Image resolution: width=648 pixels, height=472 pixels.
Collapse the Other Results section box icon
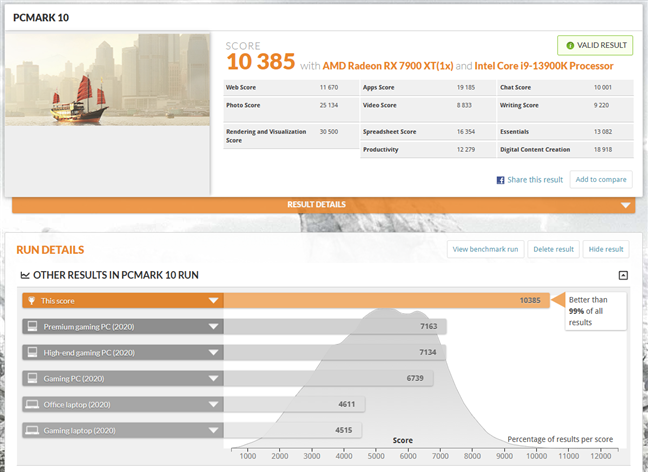(623, 275)
